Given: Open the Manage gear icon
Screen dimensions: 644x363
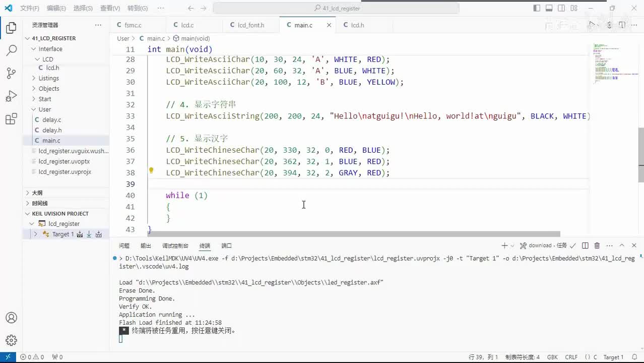Looking at the screenshot, I should click(11, 340).
